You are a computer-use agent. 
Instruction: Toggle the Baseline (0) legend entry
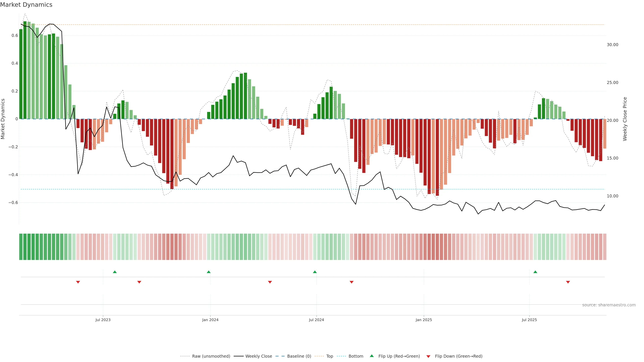[x=299, y=356]
